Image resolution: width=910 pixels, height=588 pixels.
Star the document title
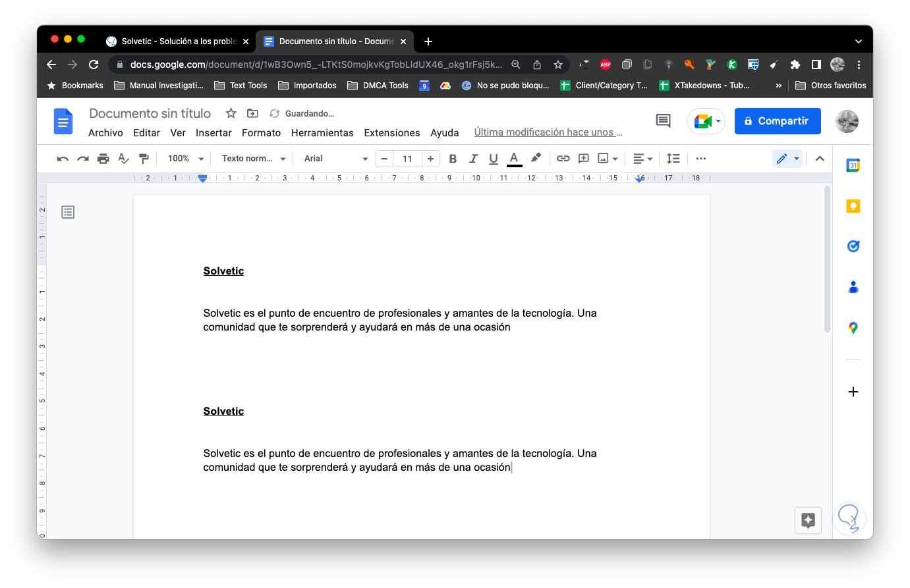[x=231, y=113]
